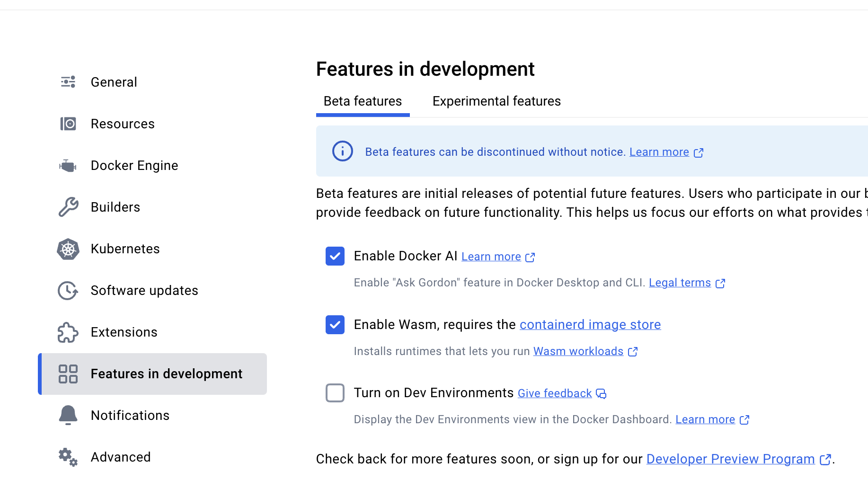Uncheck the Enable Docker AI checkbox

click(x=335, y=256)
